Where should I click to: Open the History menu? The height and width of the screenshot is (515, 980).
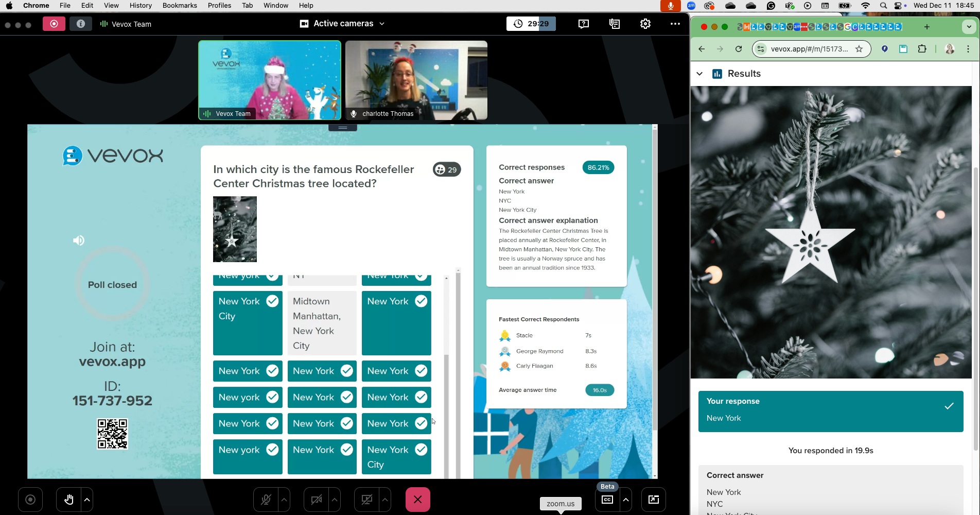click(x=141, y=6)
